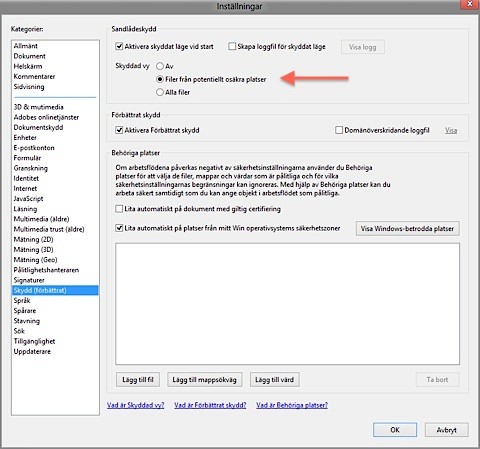This screenshot has height=449, width=480.
Task: Select the 'JavaScript' category
Action: [55, 199]
